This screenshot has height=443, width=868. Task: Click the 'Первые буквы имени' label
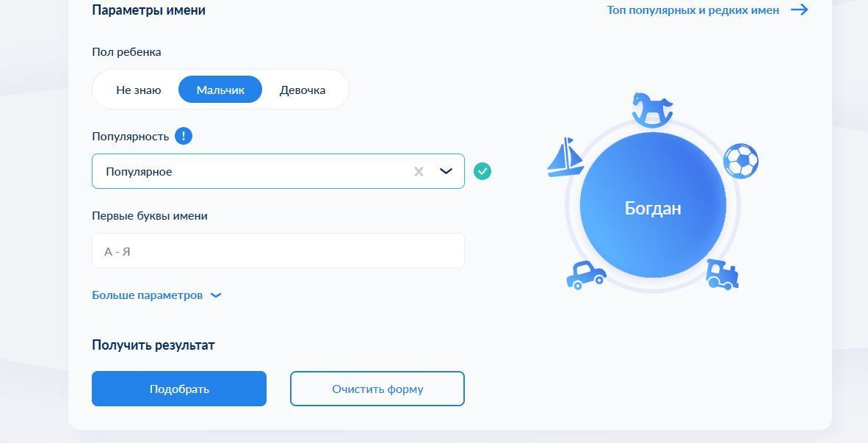point(150,216)
